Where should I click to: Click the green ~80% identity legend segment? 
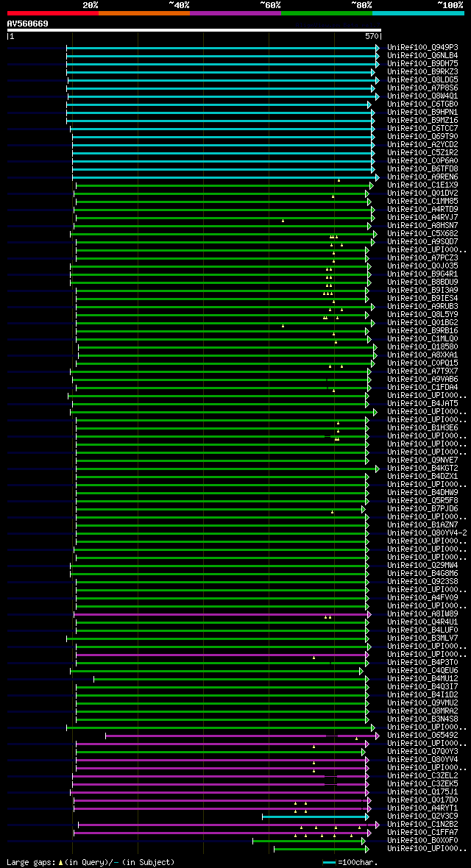pos(327,13)
